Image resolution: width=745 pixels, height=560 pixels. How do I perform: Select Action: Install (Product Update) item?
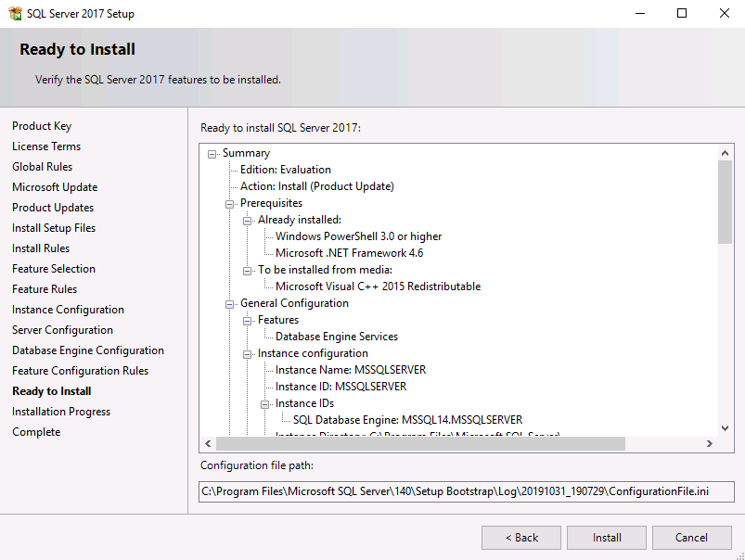[317, 186]
